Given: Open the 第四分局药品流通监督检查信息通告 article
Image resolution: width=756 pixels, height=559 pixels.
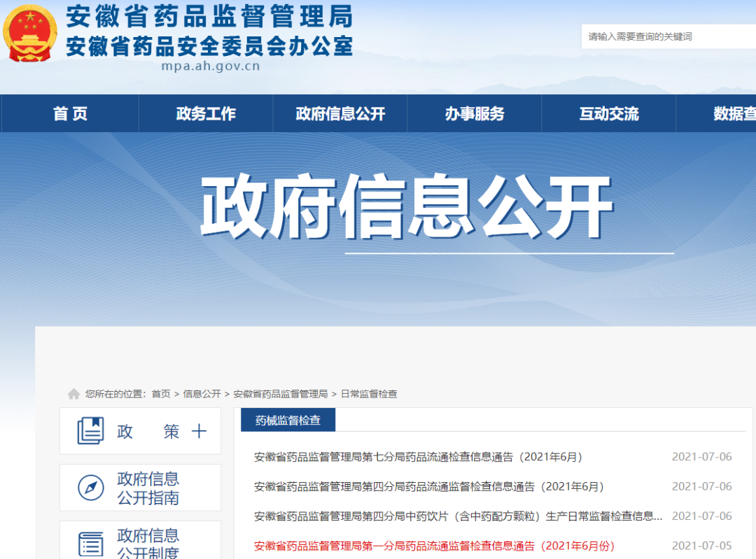Looking at the screenshot, I should 428,486.
